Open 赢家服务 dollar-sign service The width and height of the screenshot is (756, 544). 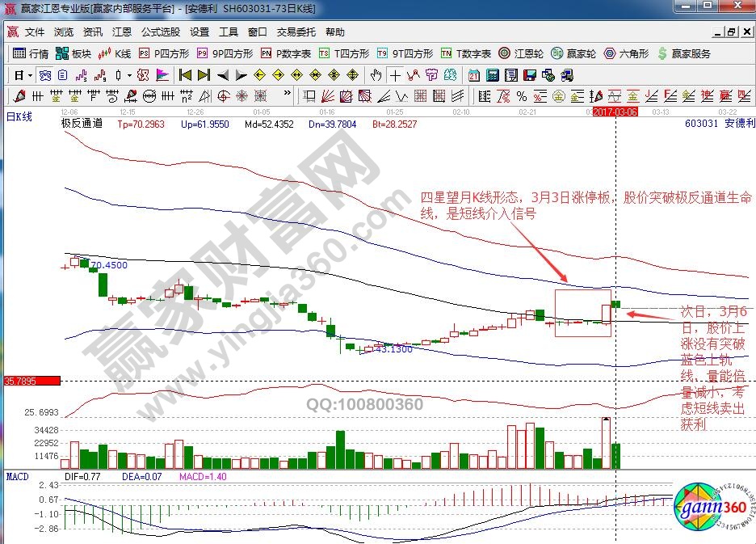click(x=684, y=54)
